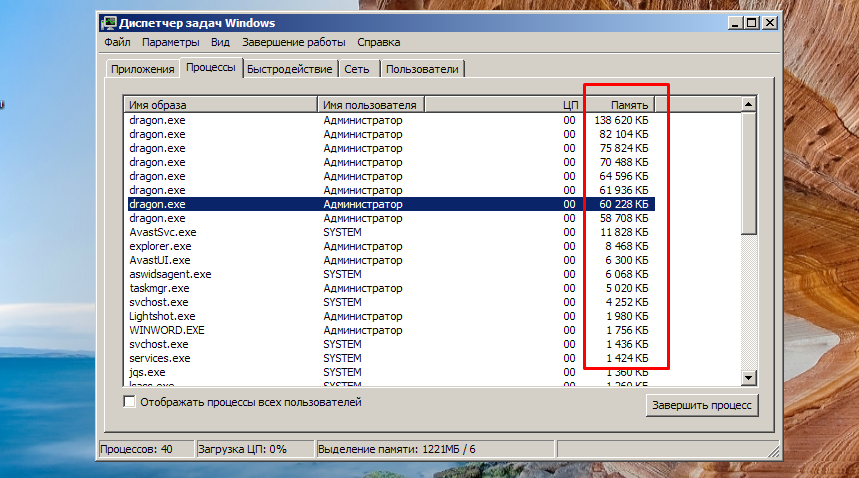Minimize the Task Manager window
The image size is (859, 478).
(735, 23)
